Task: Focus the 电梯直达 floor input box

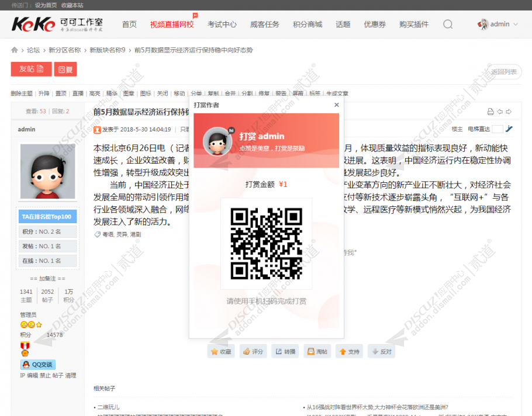Action: click(497, 129)
